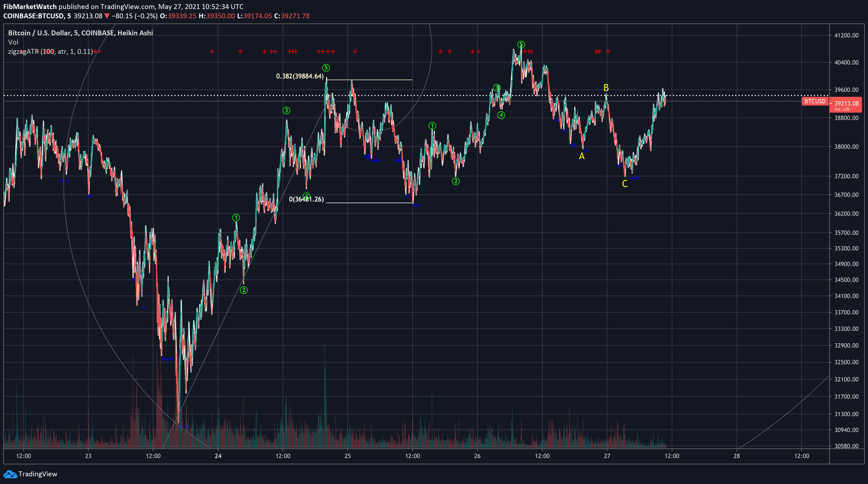Click the 33300.00 price axis label

tap(846, 329)
